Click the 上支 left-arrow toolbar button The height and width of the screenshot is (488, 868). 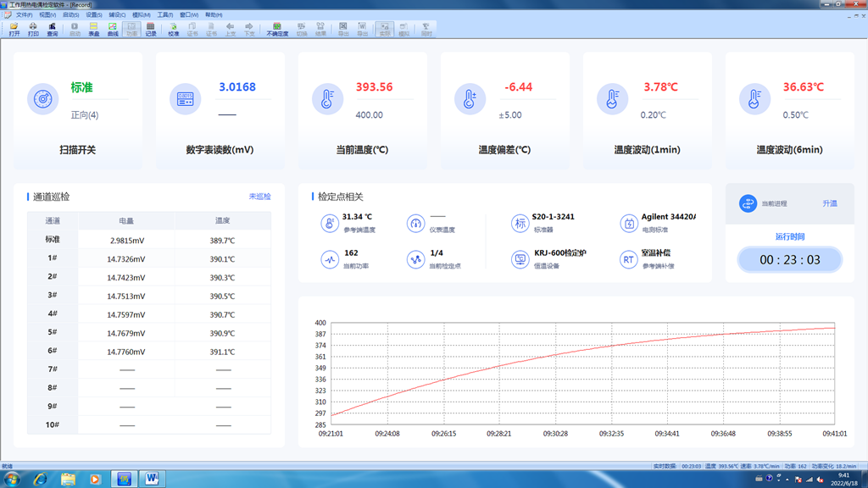point(231,30)
